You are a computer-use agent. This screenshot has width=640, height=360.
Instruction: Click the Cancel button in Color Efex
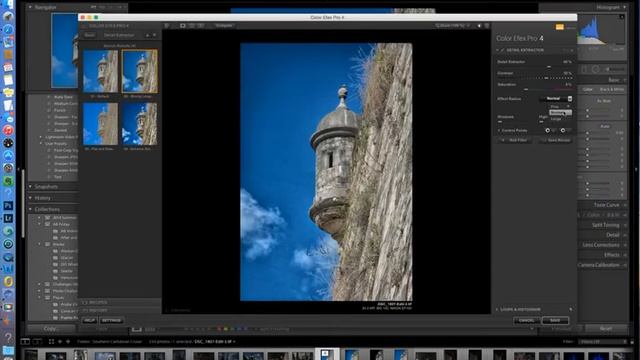pos(527,320)
